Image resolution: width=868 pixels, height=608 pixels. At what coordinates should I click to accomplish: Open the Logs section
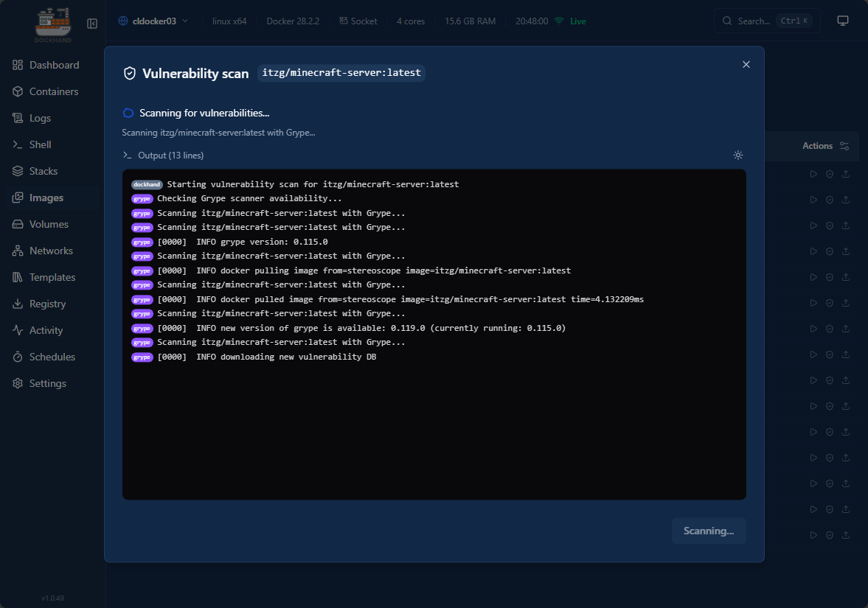[32, 118]
